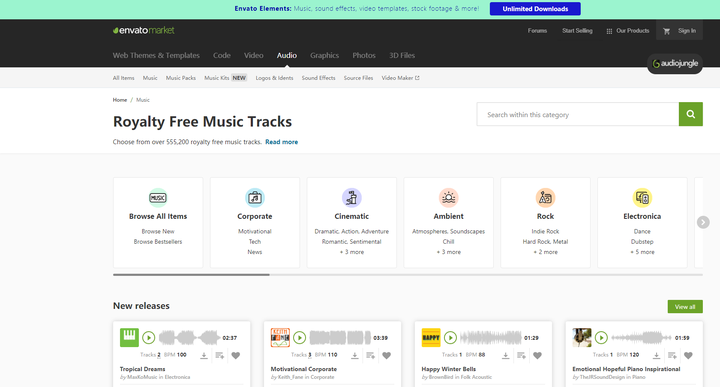Click the Unlimited Downloads button

535,9
